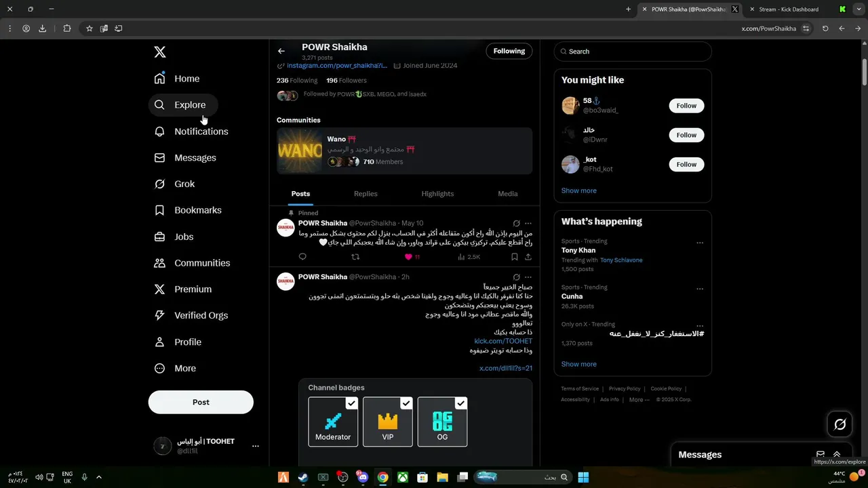This screenshot has width=868, height=488.
Task: Show more under You might like
Action: (579, 190)
